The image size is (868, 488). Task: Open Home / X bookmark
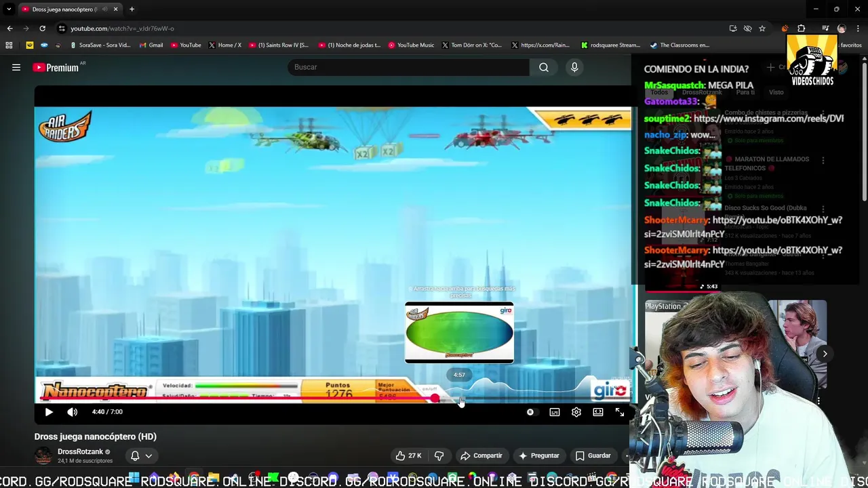tap(225, 45)
